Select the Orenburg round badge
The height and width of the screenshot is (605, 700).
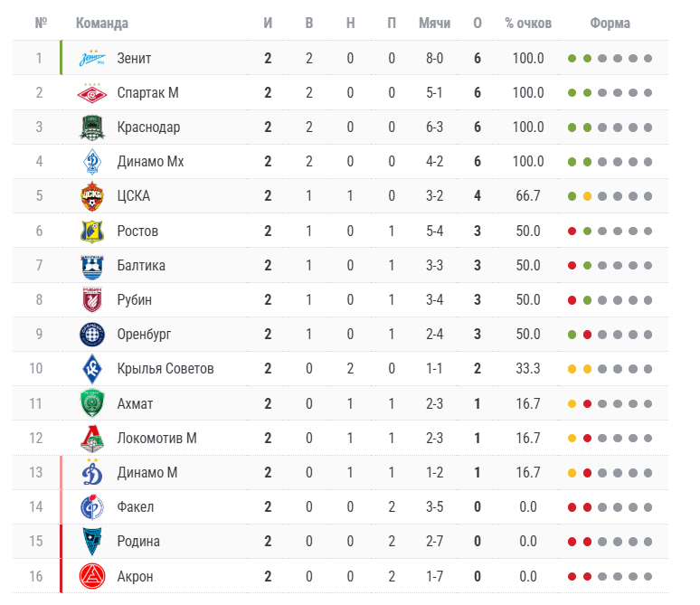[92, 335]
